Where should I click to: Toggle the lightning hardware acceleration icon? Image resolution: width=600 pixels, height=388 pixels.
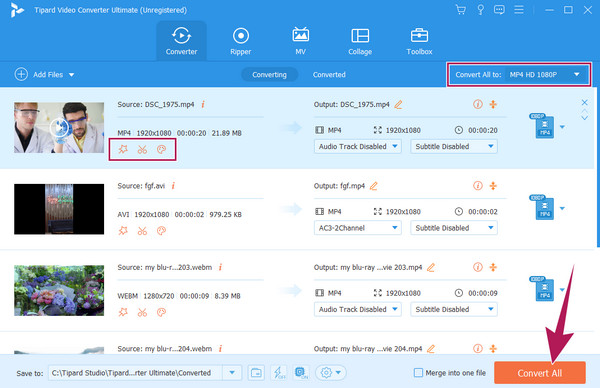279,373
